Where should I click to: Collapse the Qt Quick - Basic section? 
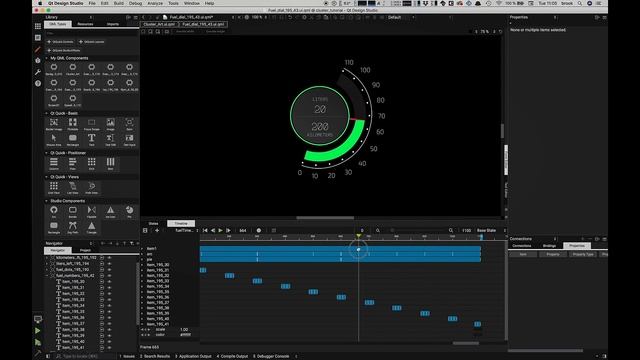coord(46,113)
